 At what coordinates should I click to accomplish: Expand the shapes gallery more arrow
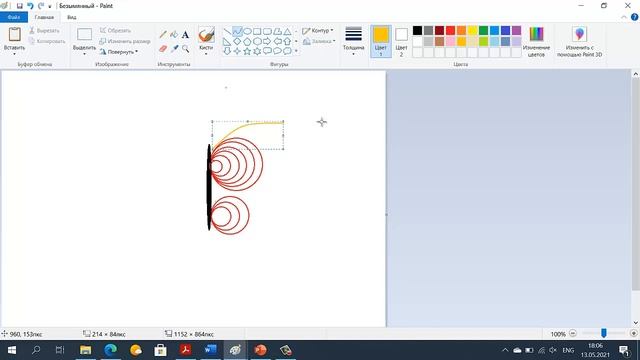tap(296, 51)
